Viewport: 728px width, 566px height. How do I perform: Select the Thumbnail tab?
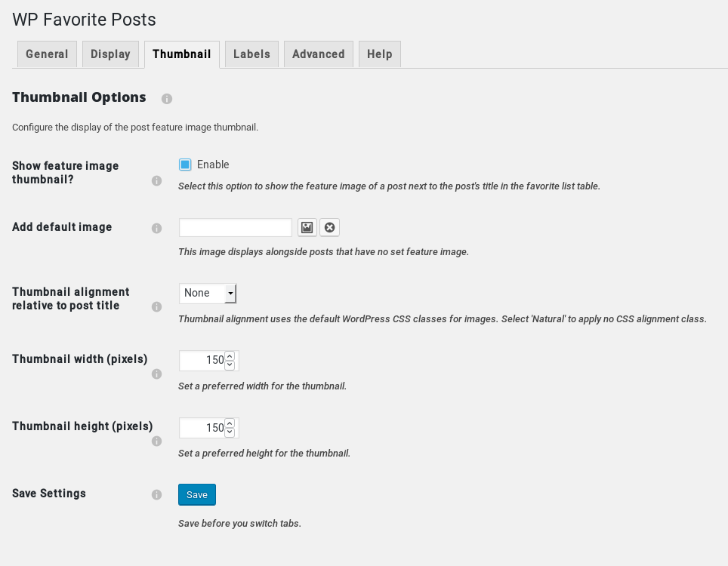[x=182, y=54]
